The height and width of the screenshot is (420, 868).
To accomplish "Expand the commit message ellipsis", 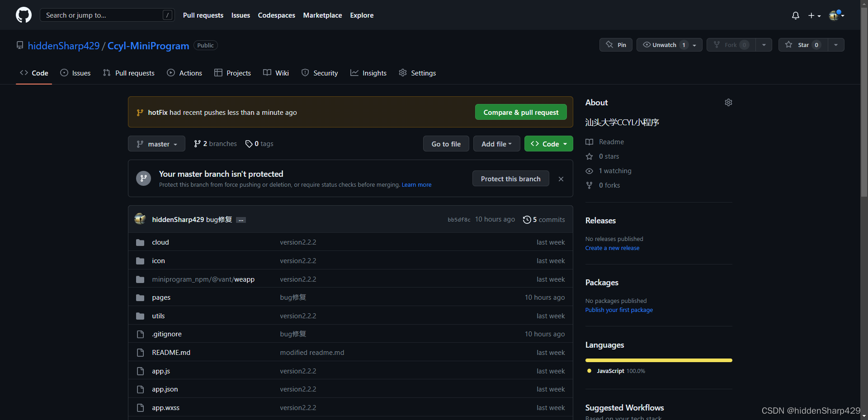I will tap(241, 220).
